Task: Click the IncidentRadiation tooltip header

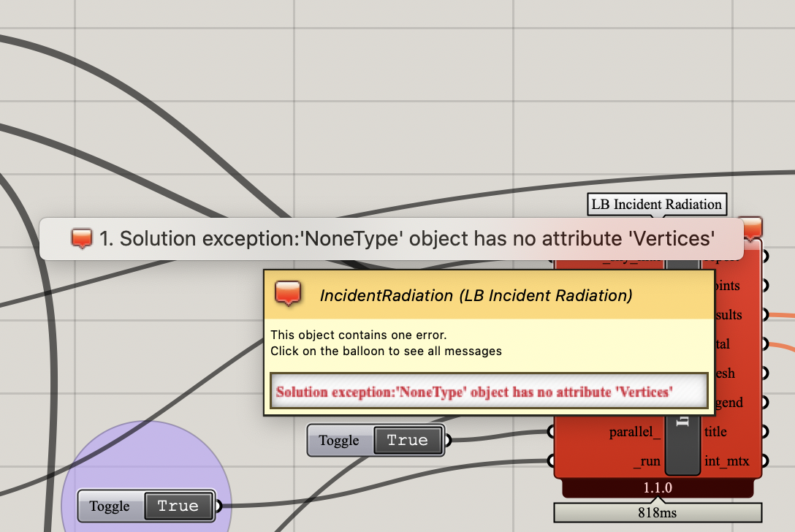Action: tap(489, 294)
